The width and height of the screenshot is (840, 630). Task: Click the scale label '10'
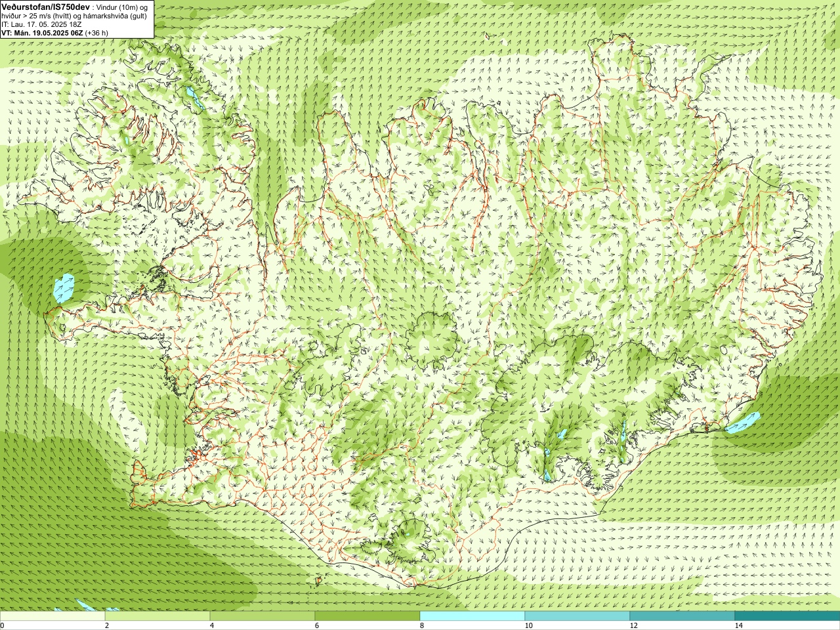528,625
